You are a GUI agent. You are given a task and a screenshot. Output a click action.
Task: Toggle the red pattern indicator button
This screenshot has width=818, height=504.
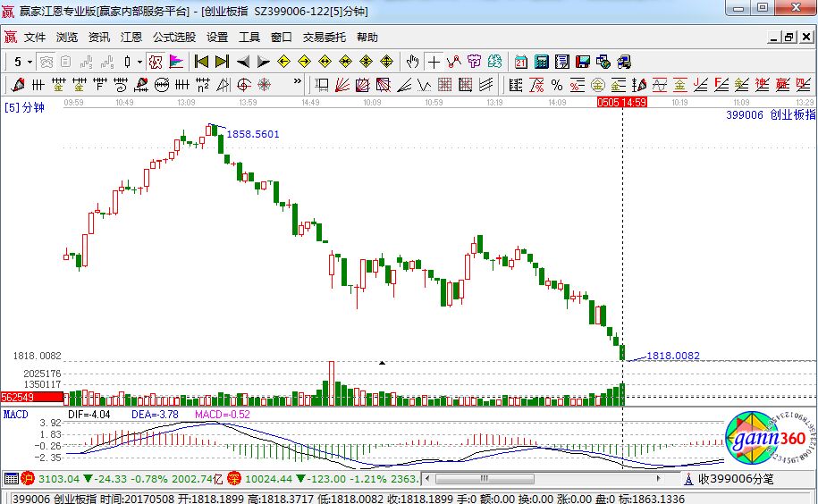pos(155,62)
